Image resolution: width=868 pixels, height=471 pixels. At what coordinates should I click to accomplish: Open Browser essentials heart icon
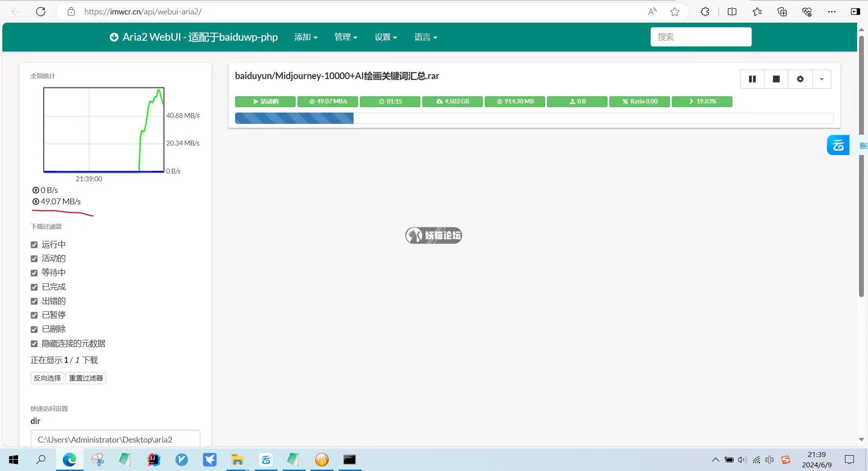(x=807, y=12)
